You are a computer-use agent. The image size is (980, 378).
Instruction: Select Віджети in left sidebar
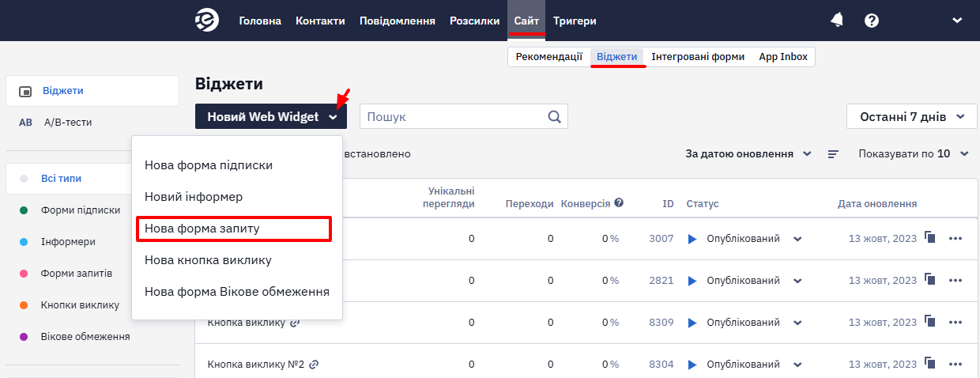coord(92,91)
